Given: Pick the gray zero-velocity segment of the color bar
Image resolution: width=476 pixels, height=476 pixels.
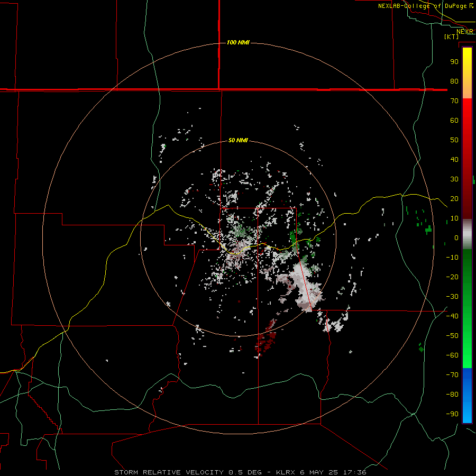Looking at the screenshot, I should click(467, 234).
